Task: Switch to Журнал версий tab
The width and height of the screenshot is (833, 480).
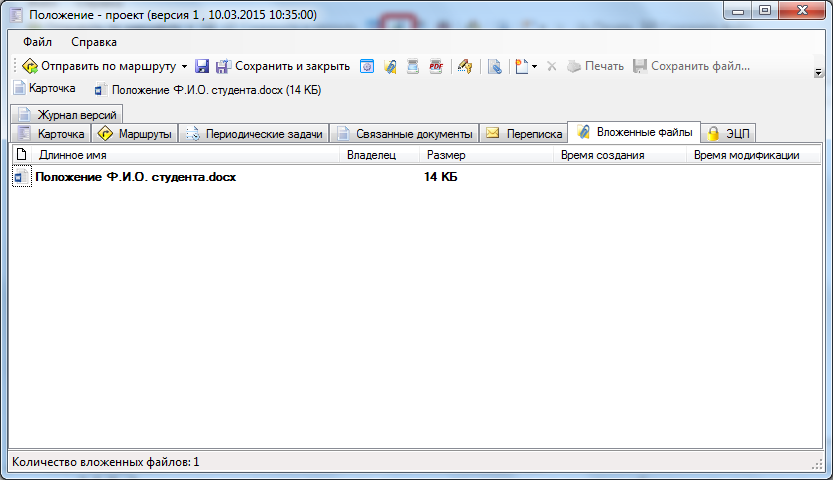Action: 67,115
